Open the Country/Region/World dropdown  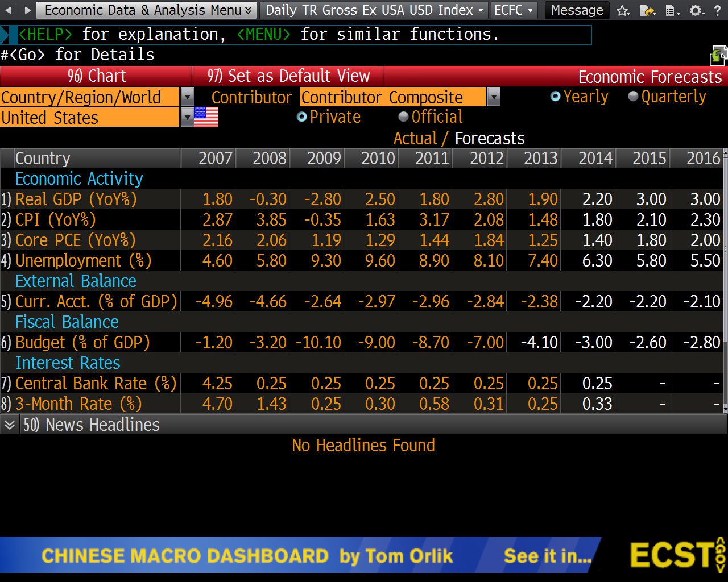click(187, 97)
